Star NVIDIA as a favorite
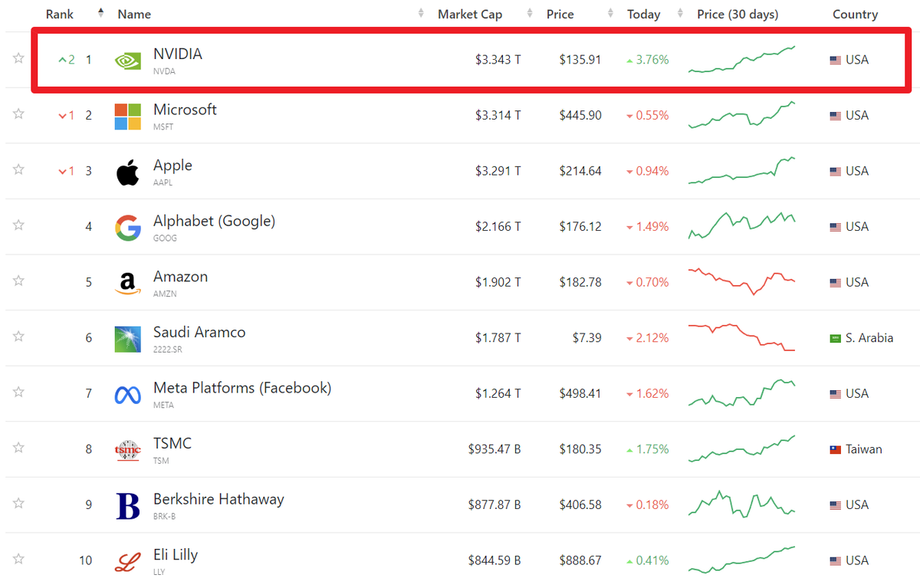The height and width of the screenshot is (588, 920). [x=18, y=59]
